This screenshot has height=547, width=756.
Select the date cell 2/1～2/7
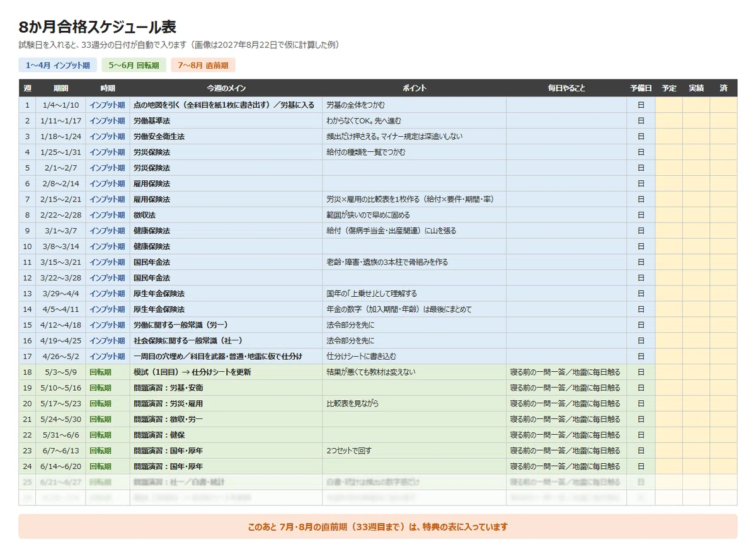point(61,168)
